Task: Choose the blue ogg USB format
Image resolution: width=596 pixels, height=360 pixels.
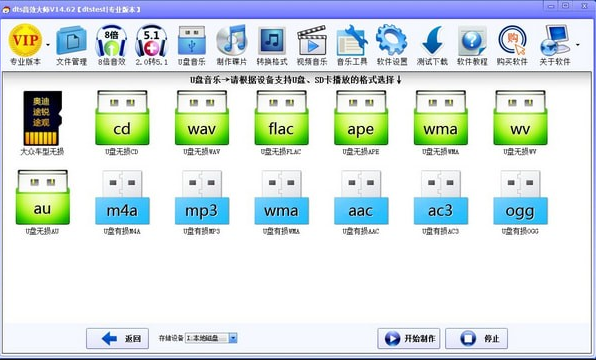Action: [520, 197]
